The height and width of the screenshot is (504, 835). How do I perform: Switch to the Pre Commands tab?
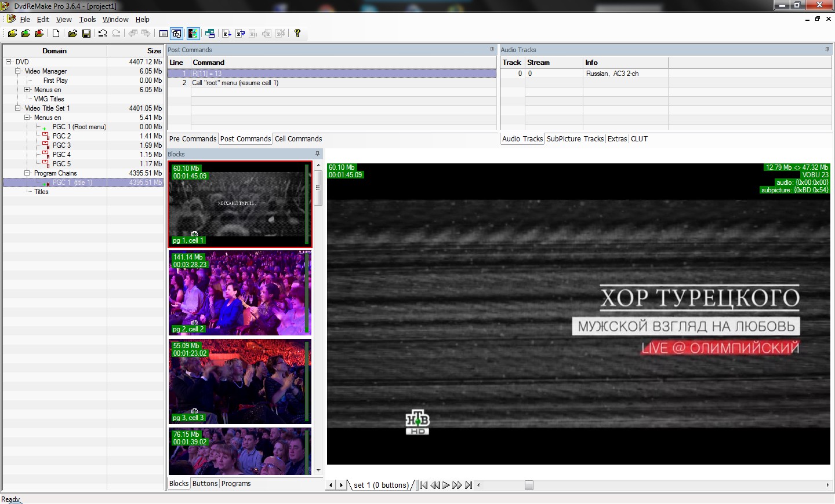[x=193, y=139]
